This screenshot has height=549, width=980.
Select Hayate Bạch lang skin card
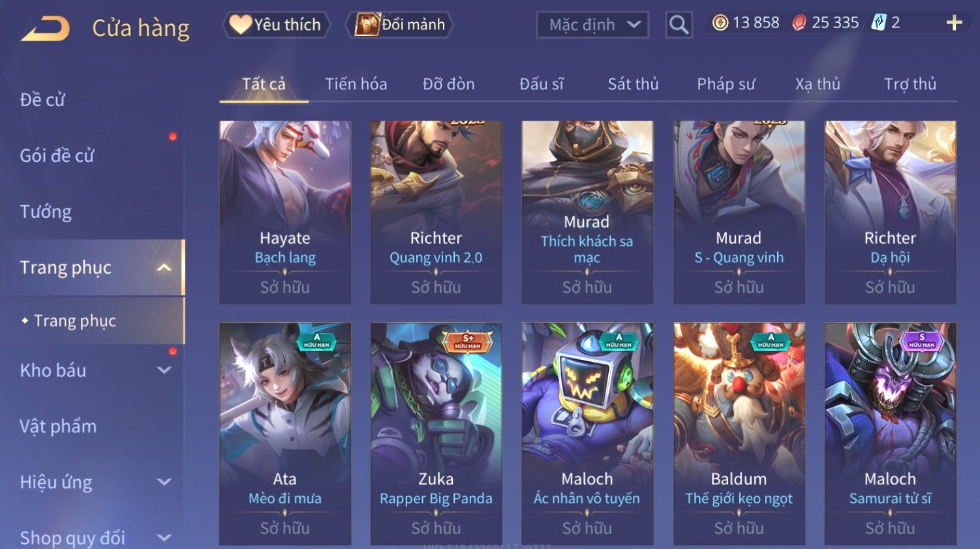[285, 213]
